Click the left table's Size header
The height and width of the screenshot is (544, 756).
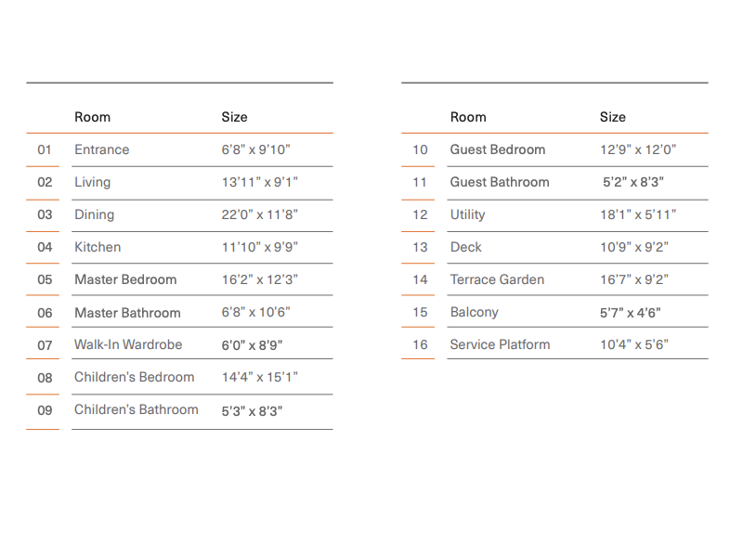tap(234, 117)
